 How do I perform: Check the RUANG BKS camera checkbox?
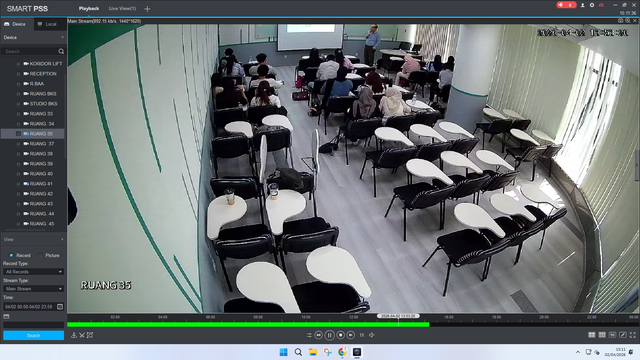point(18,94)
